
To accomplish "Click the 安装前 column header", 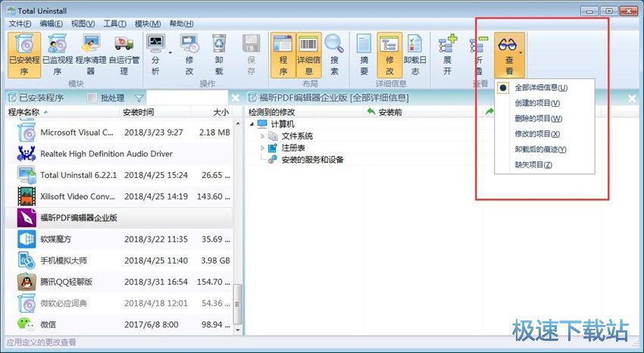I will point(423,112).
